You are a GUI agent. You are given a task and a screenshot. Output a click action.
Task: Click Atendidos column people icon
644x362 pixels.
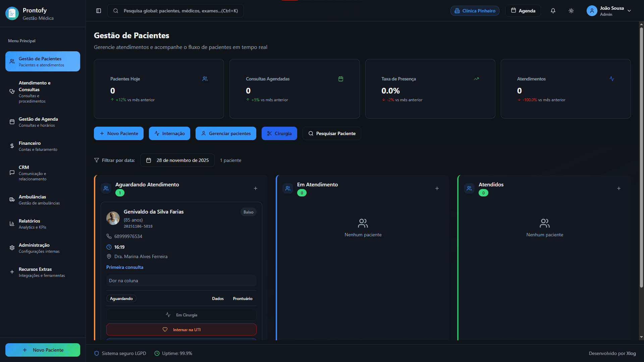[x=469, y=188]
